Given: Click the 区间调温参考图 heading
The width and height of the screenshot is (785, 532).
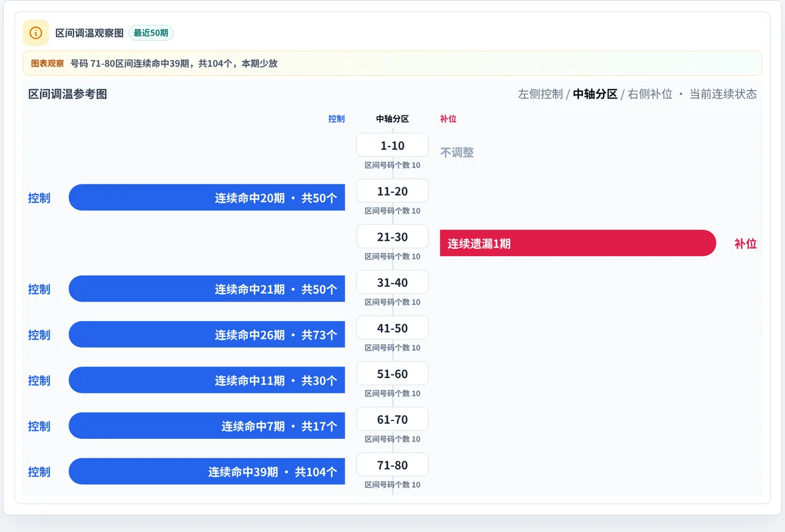Looking at the screenshot, I should coord(68,94).
